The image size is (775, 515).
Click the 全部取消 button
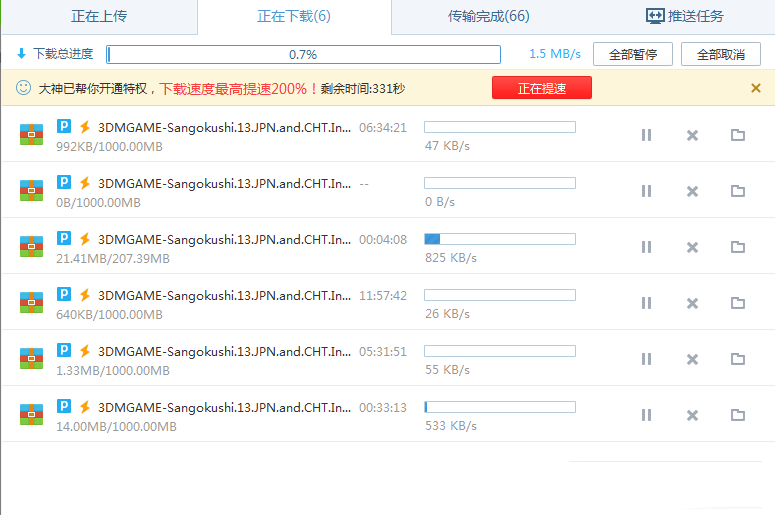(721, 54)
